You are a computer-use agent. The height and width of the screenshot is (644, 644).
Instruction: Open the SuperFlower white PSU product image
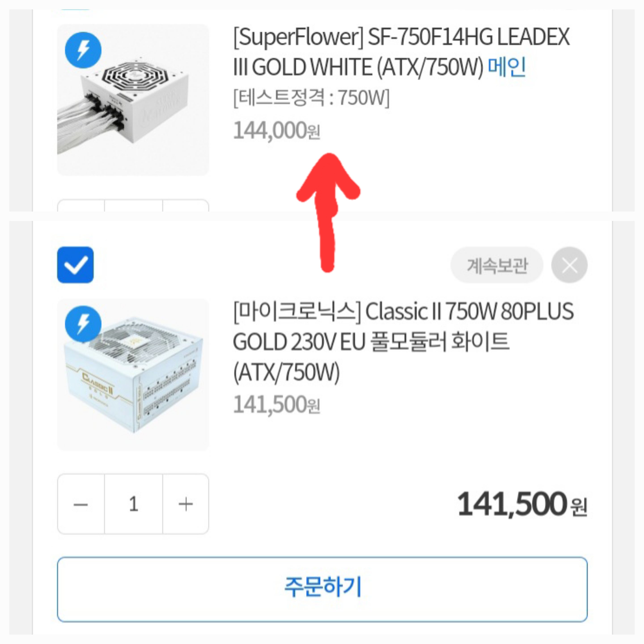(133, 100)
